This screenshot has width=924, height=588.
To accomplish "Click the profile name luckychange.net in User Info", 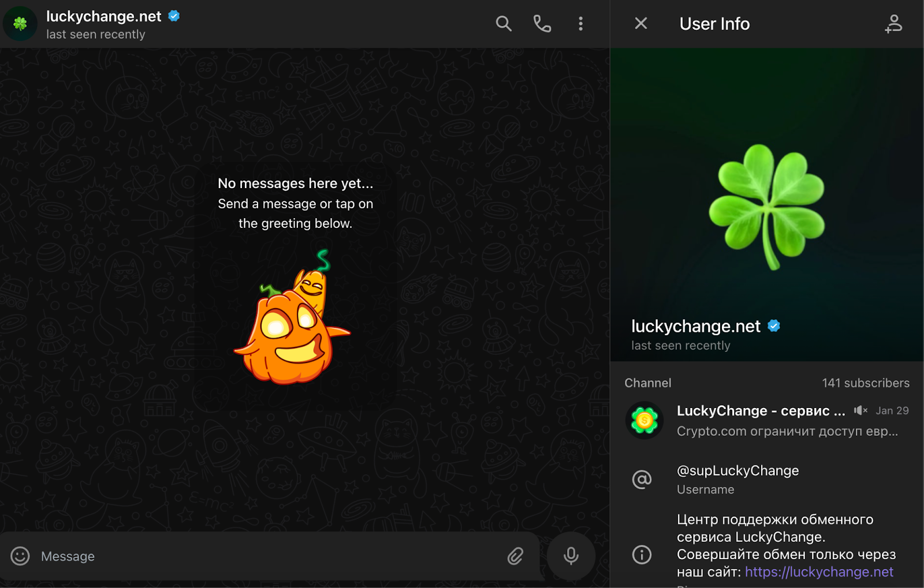I will tap(696, 326).
